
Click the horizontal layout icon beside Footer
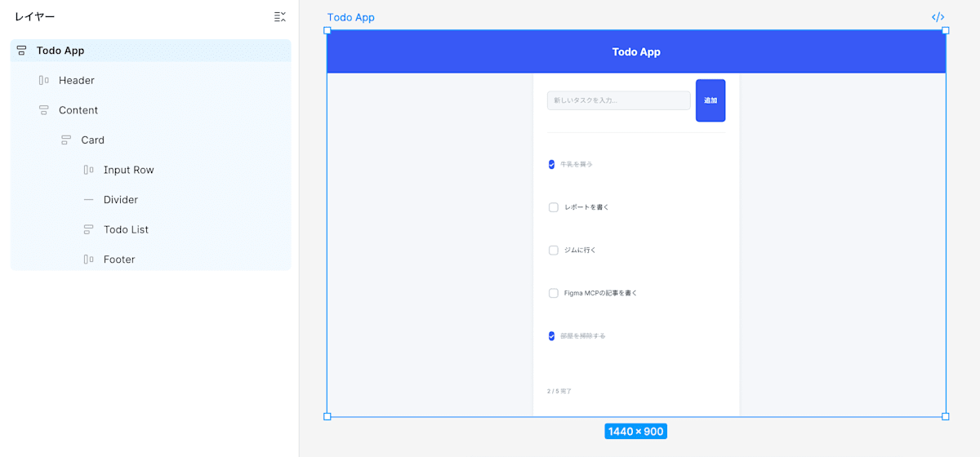click(x=88, y=260)
